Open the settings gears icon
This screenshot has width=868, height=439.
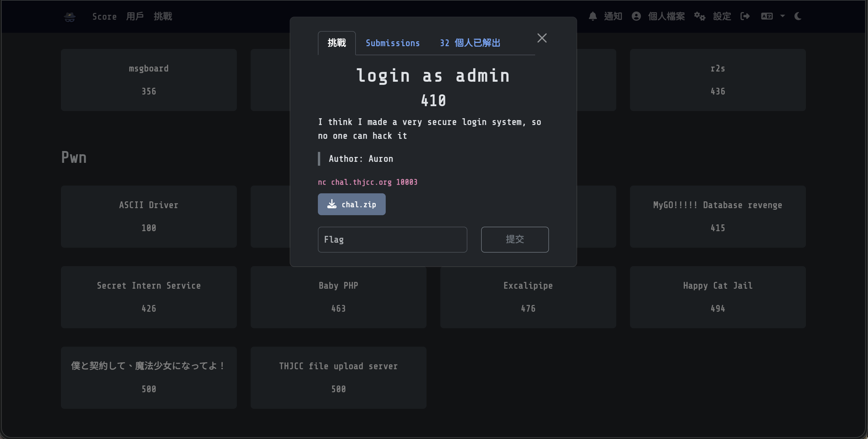pyautogui.click(x=700, y=16)
